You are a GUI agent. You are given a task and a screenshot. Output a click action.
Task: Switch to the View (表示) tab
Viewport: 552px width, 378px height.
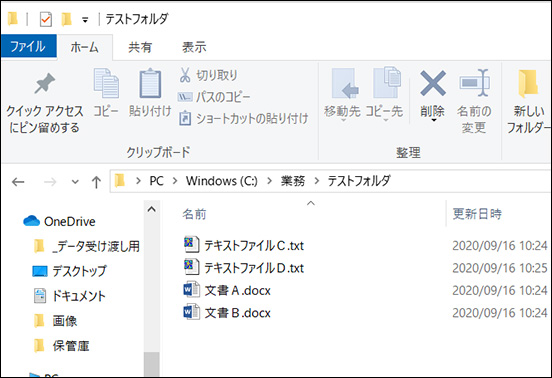click(x=194, y=47)
